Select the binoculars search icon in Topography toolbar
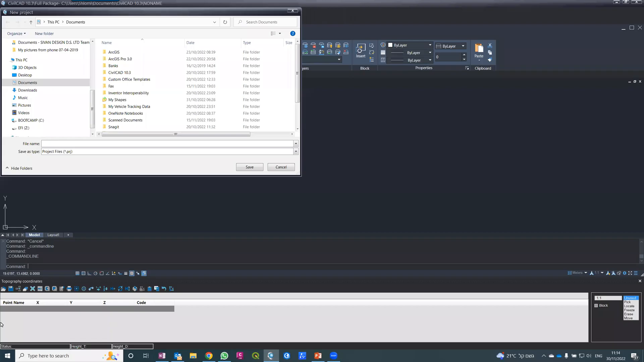Image resolution: width=644 pixels, height=362 pixels. (91, 289)
